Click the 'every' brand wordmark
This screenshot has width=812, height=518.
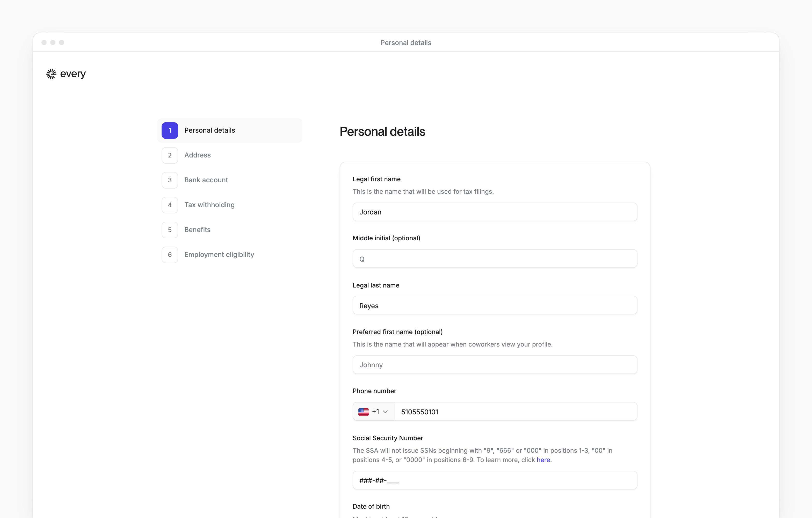[x=73, y=74]
